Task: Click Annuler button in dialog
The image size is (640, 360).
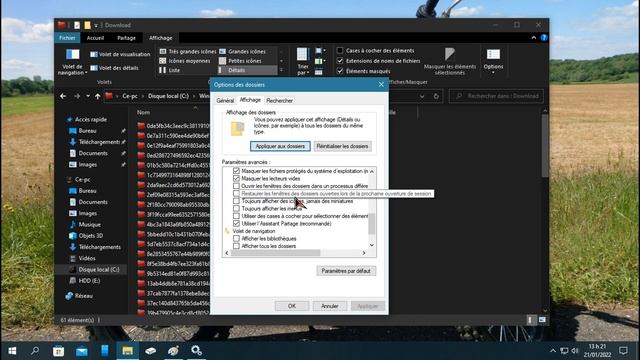Action: click(330, 306)
